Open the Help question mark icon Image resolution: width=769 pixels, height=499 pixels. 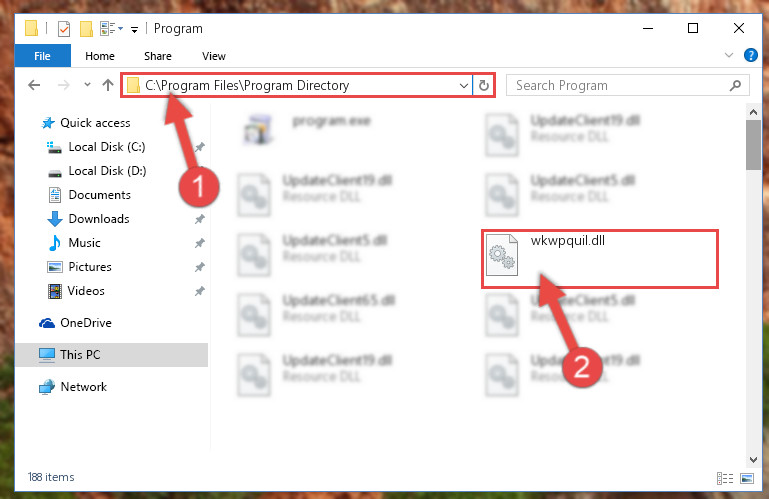(750, 55)
